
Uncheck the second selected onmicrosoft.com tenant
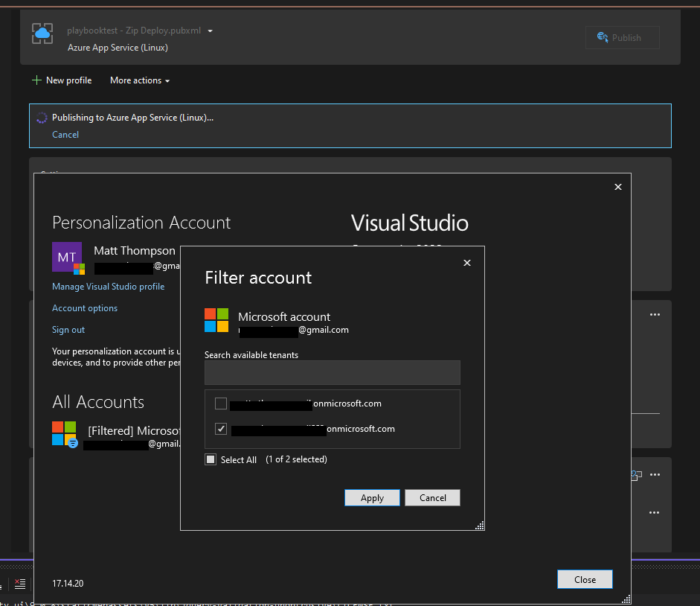point(220,429)
